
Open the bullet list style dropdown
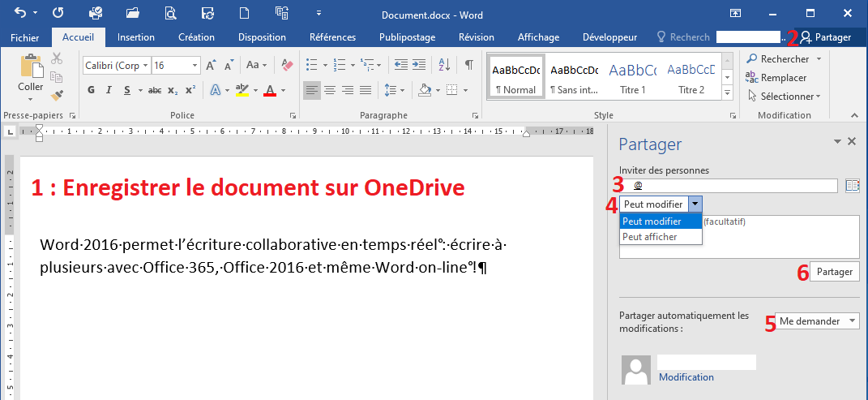tap(326, 66)
